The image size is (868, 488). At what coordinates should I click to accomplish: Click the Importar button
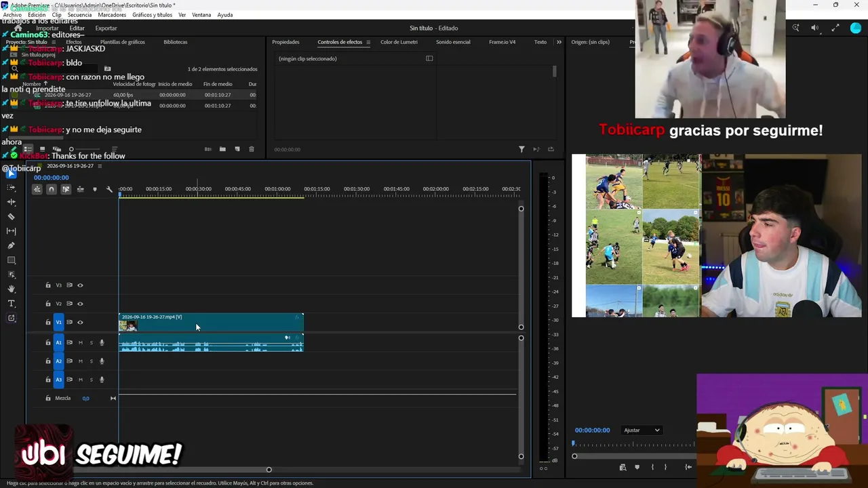point(47,28)
